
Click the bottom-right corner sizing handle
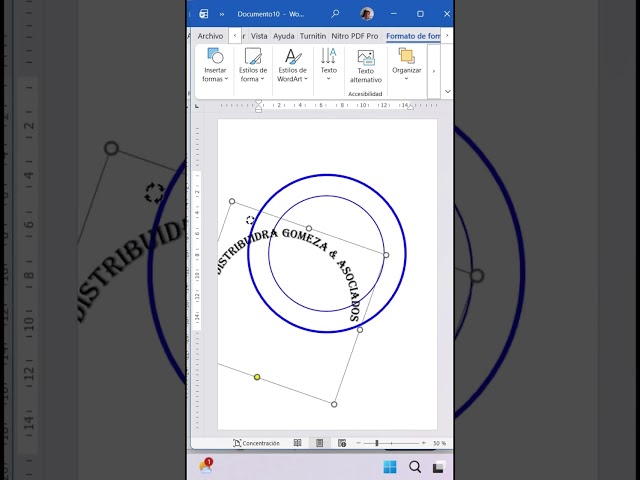(x=334, y=404)
